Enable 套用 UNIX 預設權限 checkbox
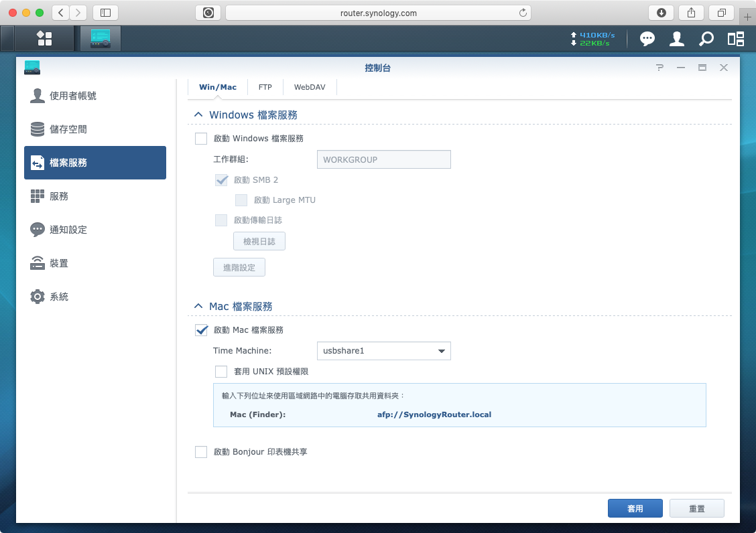Image resolution: width=756 pixels, height=533 pixels. coord(221,372)
